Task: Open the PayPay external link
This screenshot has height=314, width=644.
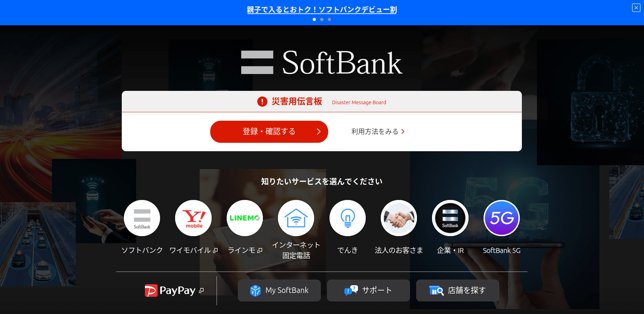Action: [x=174, y=290]
